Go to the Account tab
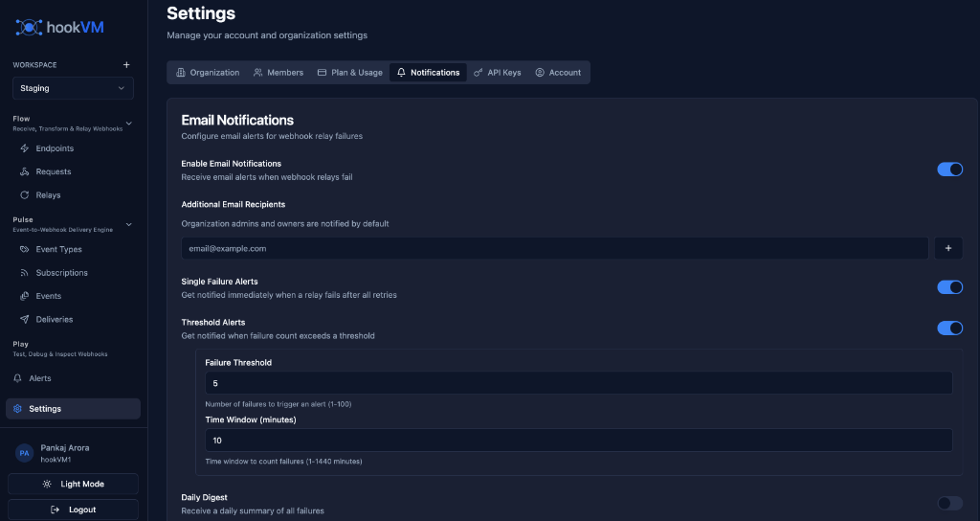Image resolution: width=980 pixels, height=521 pixels. [x=558, y=73]
